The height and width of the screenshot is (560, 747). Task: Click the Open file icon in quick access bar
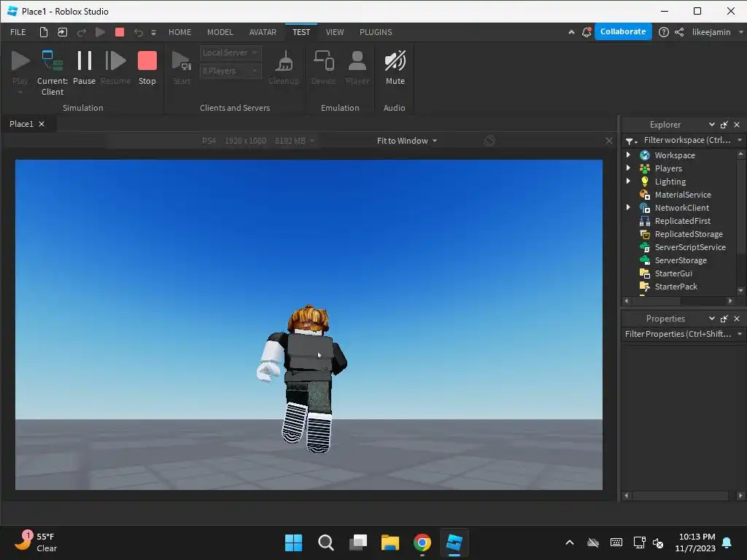(63, 32)
